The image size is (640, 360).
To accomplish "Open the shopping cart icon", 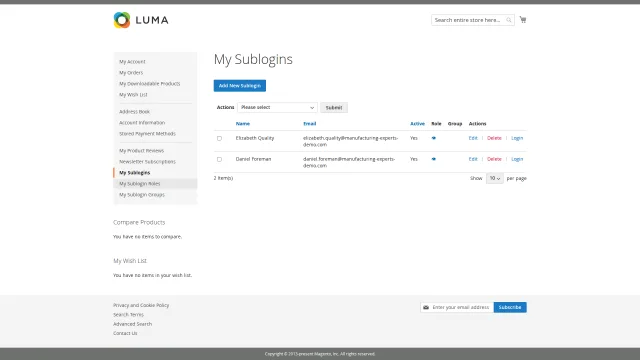I will (x=523, y=20).
